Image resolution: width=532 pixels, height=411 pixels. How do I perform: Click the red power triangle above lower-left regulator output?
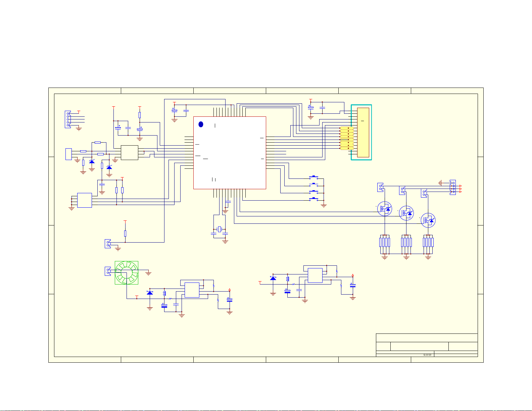click(x=230, y=289)
